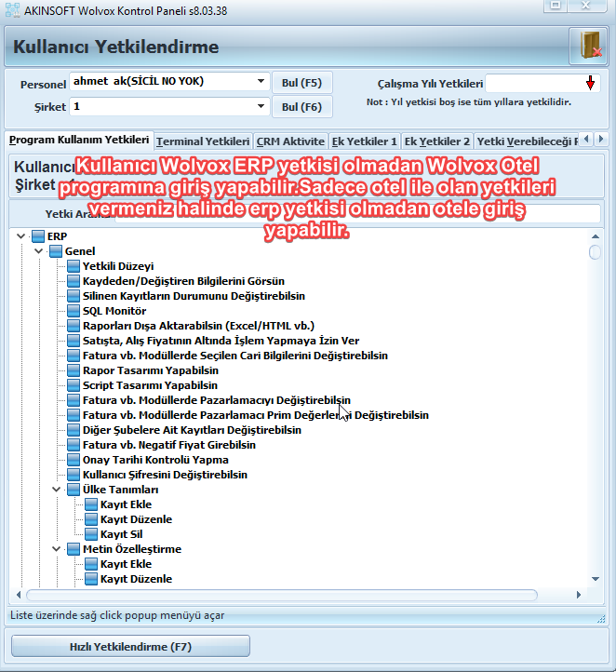616x672 pixels.
Task: Click Hızlı Yetkilendirme (F7) button
Action: point(130,646)
